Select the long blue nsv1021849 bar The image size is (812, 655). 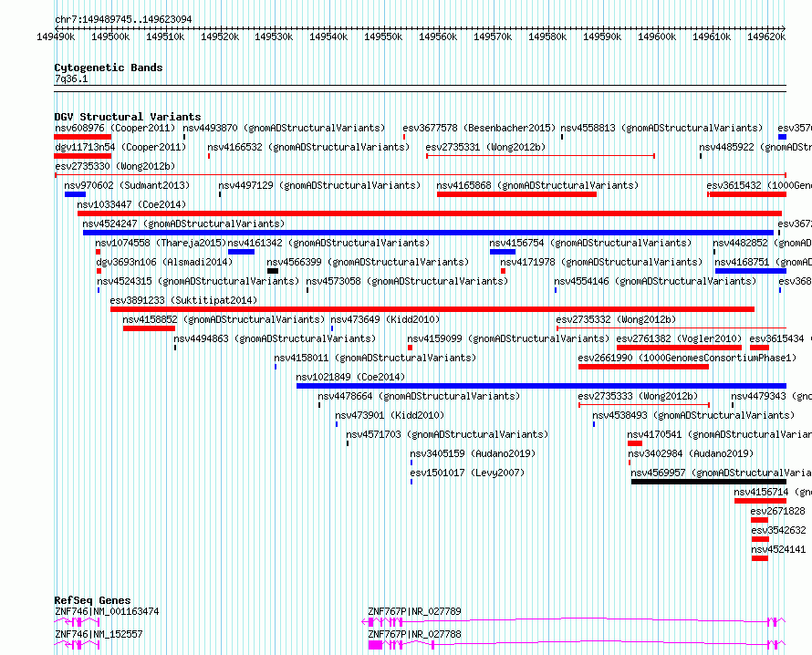[x=541, y=386]
